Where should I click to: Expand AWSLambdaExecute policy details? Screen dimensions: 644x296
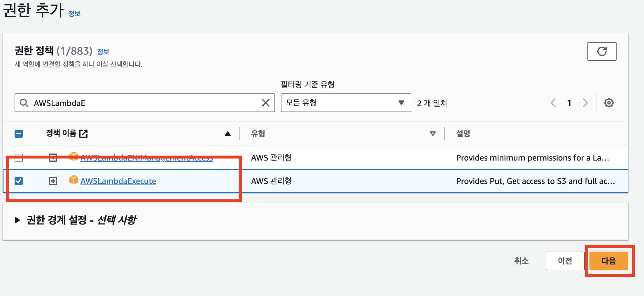coord(53,181)
